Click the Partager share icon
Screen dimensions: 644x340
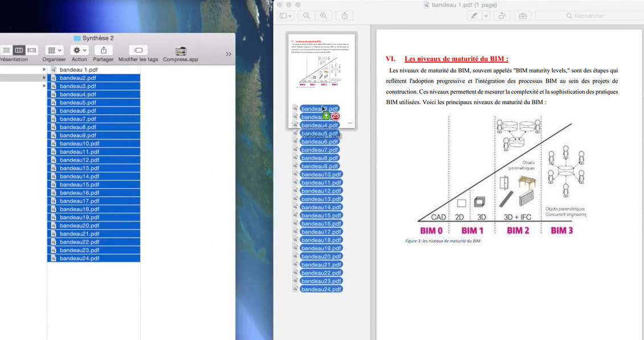[x=103, y=50]
